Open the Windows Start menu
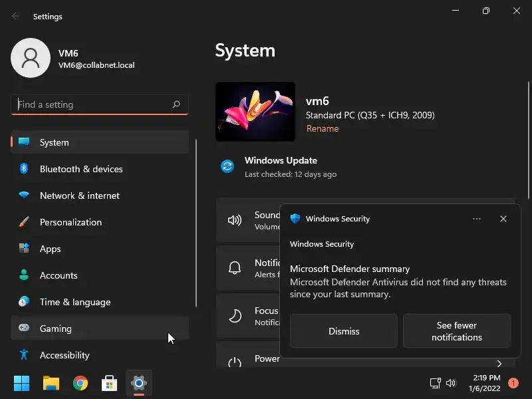The height and width of the screenshot is (399, 532). pos(22,384)
